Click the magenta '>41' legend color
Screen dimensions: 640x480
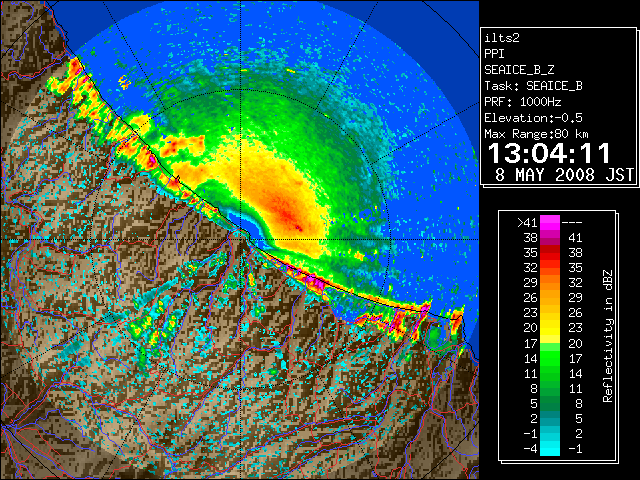(x=550, y=222)
